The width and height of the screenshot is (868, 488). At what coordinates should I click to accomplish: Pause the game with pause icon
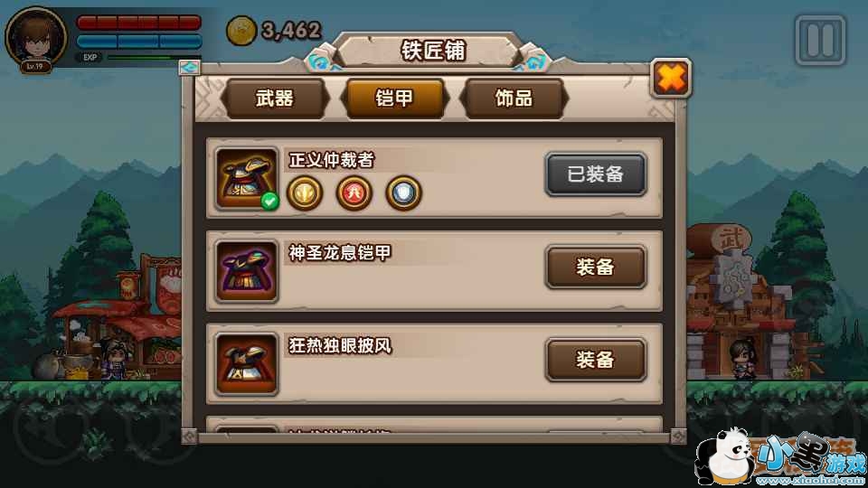[x=820, y=40]
